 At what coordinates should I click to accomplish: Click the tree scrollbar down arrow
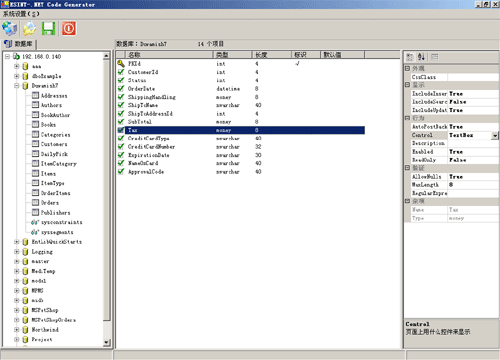click(x=106, y=342)
